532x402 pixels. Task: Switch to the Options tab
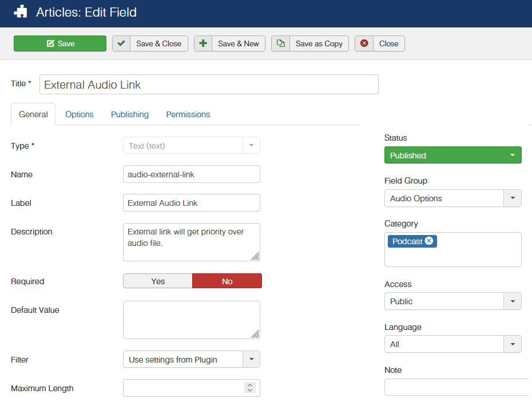[x=80, y=114]
